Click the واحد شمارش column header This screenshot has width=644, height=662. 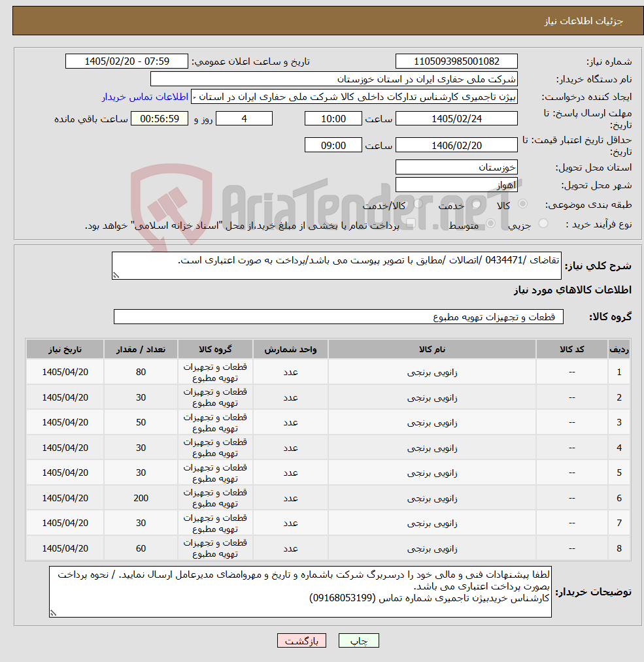[x=290, y=349]
